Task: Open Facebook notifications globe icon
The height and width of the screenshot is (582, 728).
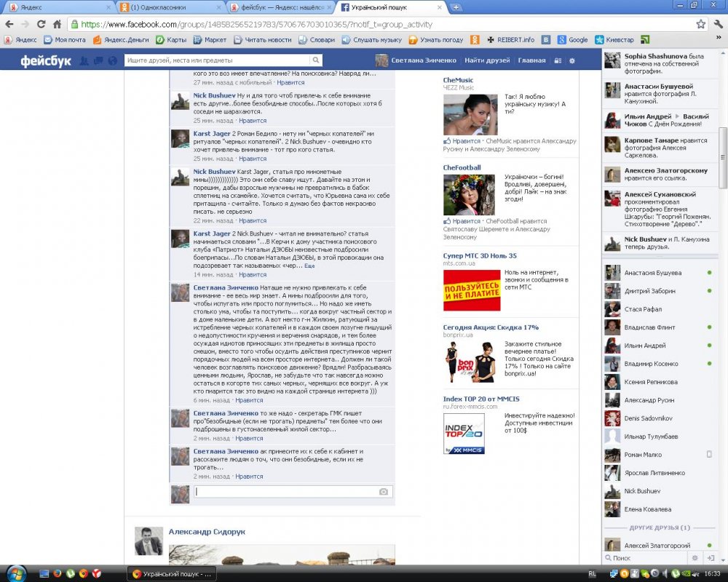Action: 112,60
